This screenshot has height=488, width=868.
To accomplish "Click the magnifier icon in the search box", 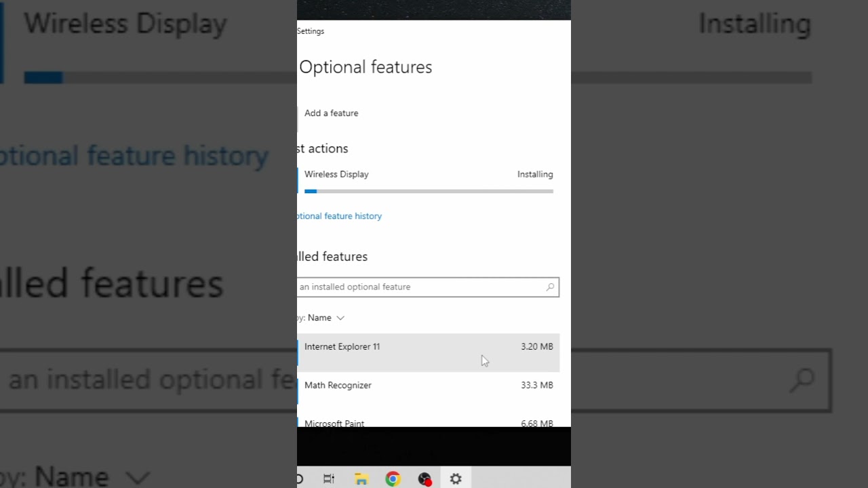I will pyautogui.click(x=550, y=287).
